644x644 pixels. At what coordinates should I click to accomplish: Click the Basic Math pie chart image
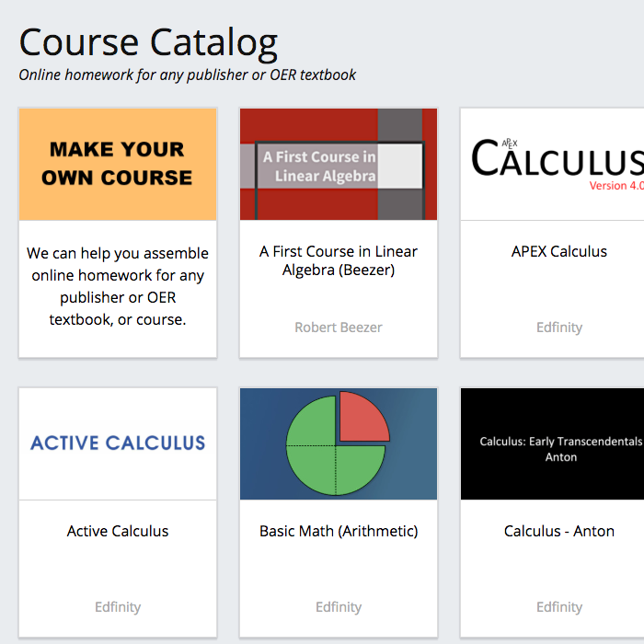[x=339, y=444]
